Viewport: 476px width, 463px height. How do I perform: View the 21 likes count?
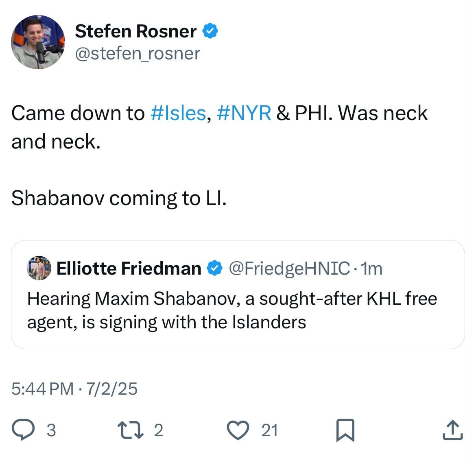pos(269,430)
